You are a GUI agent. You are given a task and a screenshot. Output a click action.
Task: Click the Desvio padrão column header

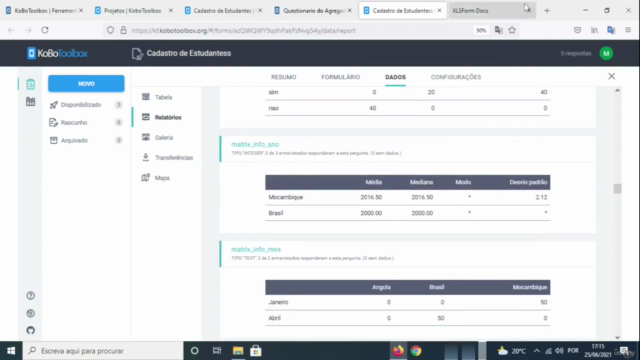tap(528, 182)
